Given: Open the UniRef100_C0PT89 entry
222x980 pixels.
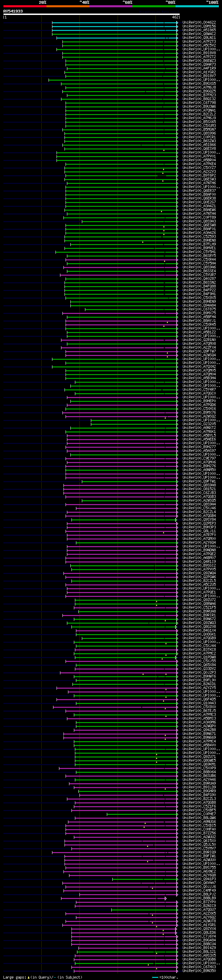Looking at the screenshot, I should coord(199,218).
